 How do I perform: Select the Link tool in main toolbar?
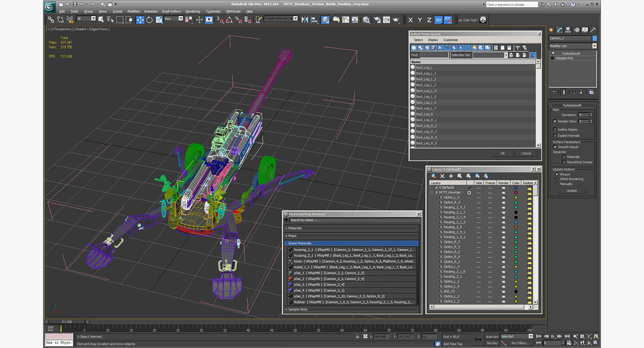(x=51, y=20)
